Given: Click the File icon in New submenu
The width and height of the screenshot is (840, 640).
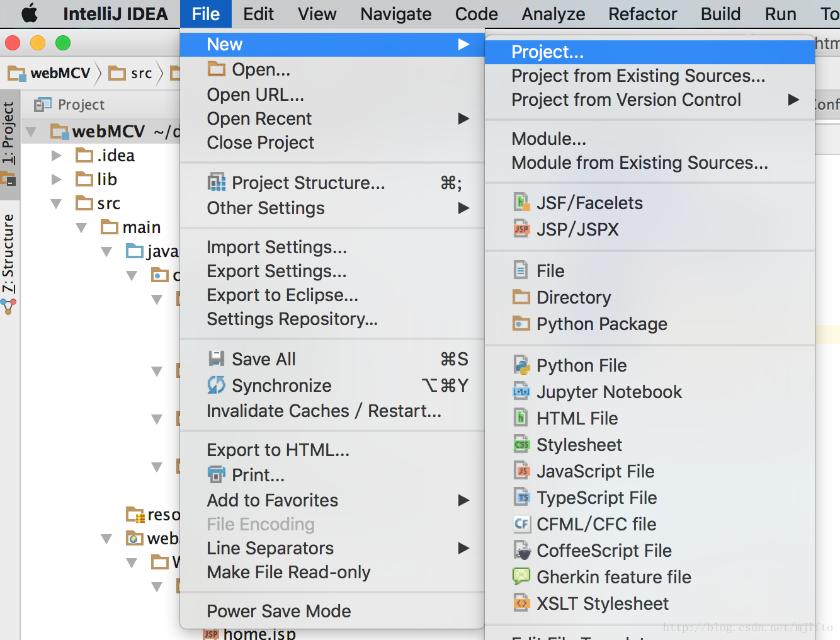Looking at the screenshot, I should pyautogui.click(x=521, y=270).
